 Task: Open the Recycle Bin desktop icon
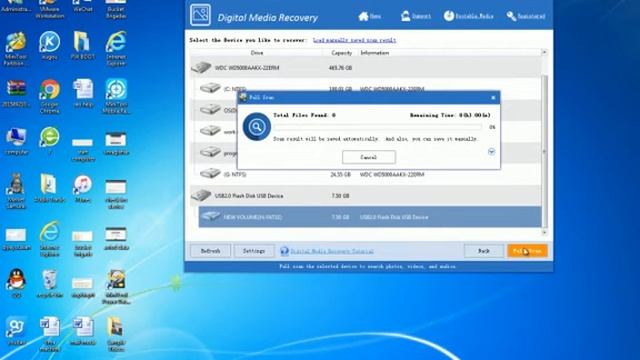(49, 284)
